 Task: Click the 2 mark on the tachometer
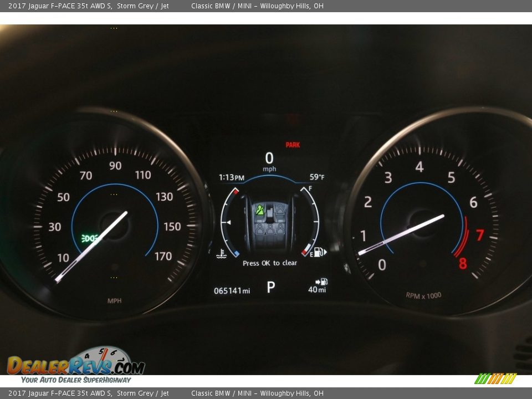click(368, 202)
